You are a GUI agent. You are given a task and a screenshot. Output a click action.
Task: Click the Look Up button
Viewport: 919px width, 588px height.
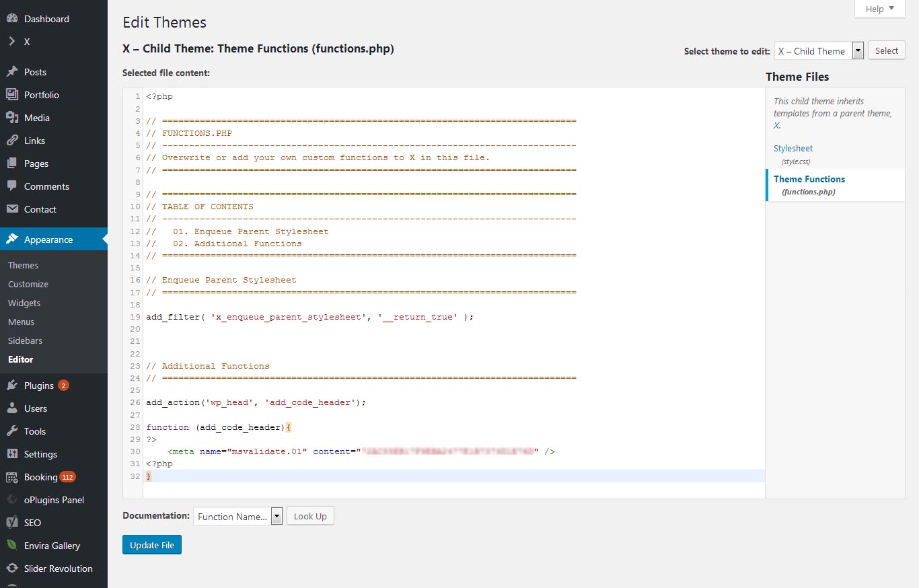point(310,517)
